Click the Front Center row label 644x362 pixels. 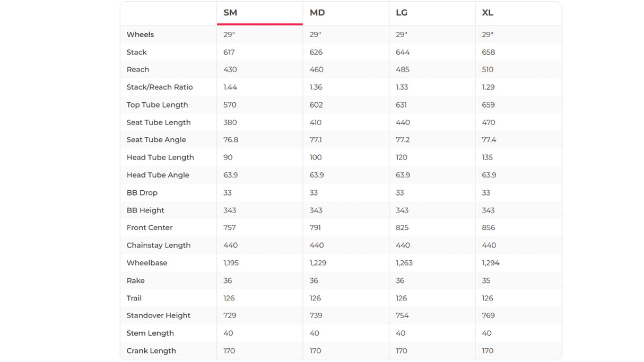[x=150, y=227]
